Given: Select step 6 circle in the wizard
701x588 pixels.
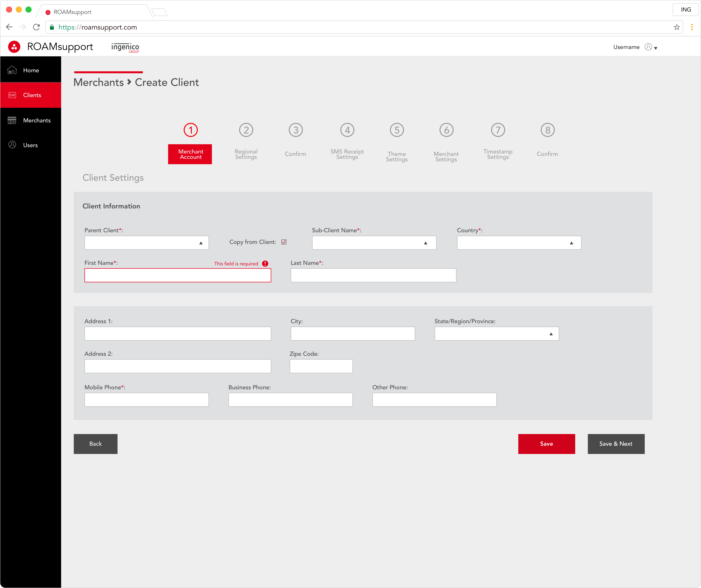Looking at the screenshot, I should (446, 130).
